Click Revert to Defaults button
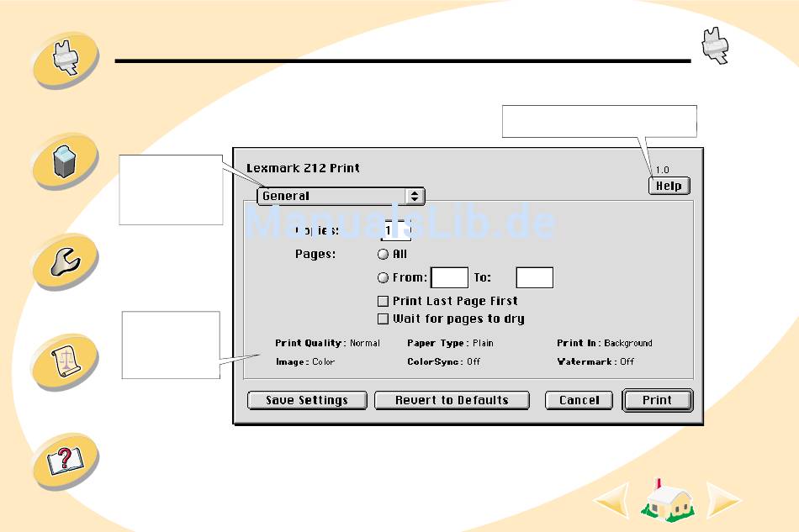This screenshot has width=799, height=532. click(452, 400)
